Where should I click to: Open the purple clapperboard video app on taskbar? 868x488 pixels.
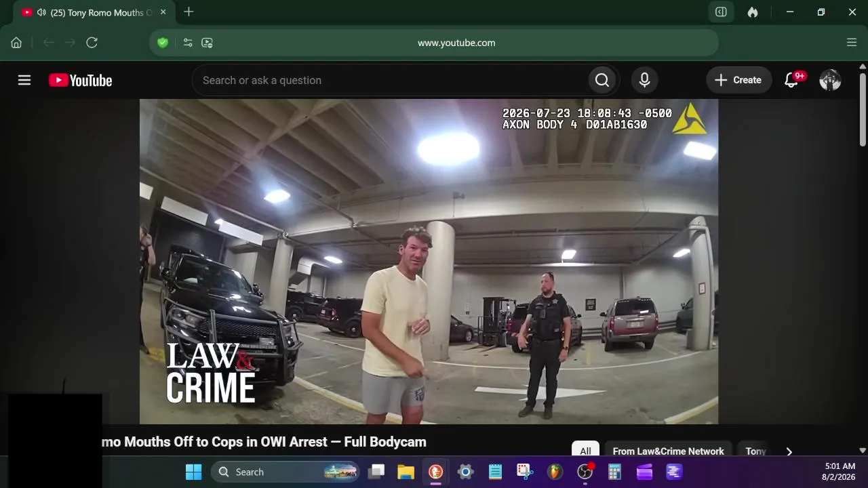(645, 472)
